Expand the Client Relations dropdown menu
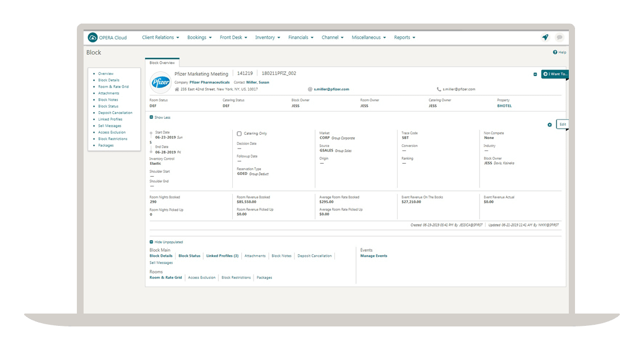 160,38
